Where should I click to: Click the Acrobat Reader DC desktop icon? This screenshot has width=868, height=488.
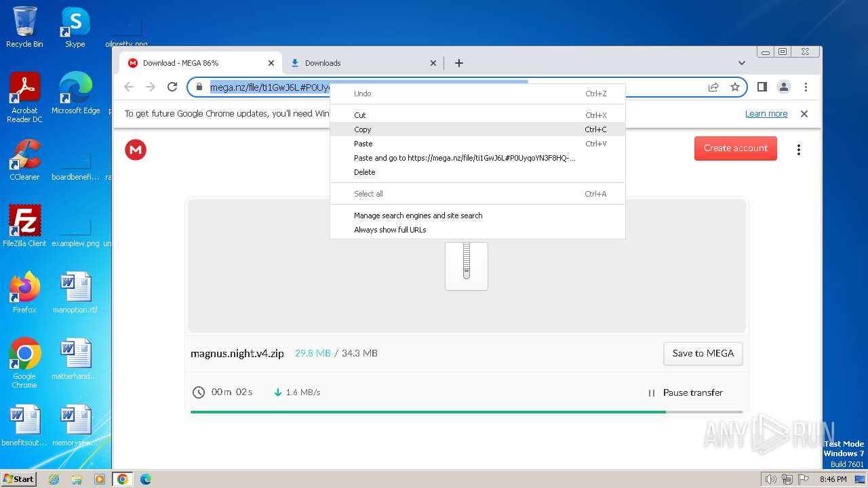24,97
